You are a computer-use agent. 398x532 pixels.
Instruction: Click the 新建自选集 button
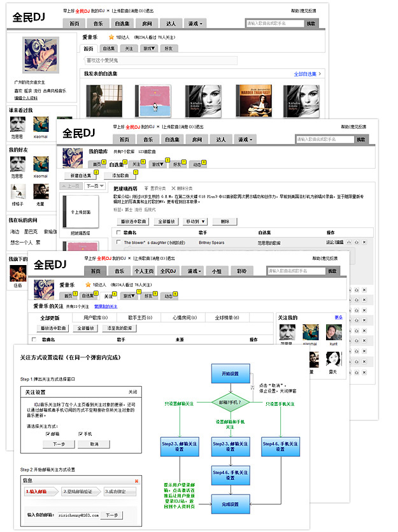pyautogui.click(x=81, y=175)
